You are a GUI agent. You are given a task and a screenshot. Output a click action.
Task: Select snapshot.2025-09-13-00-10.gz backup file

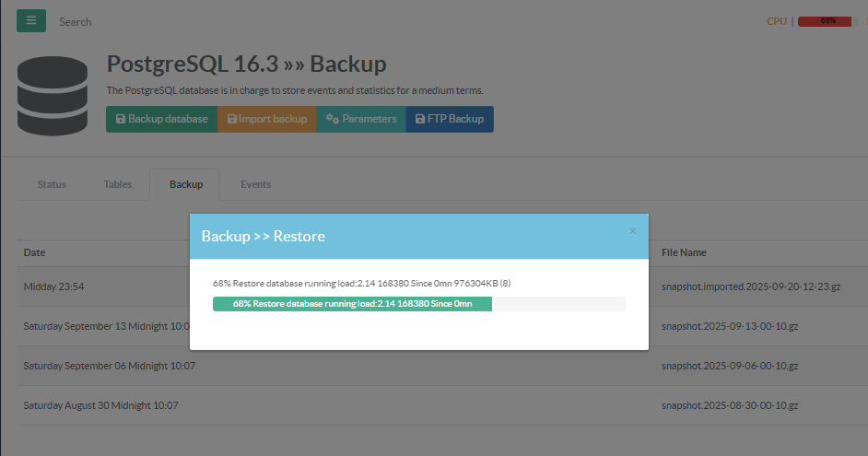click(728, 326)
